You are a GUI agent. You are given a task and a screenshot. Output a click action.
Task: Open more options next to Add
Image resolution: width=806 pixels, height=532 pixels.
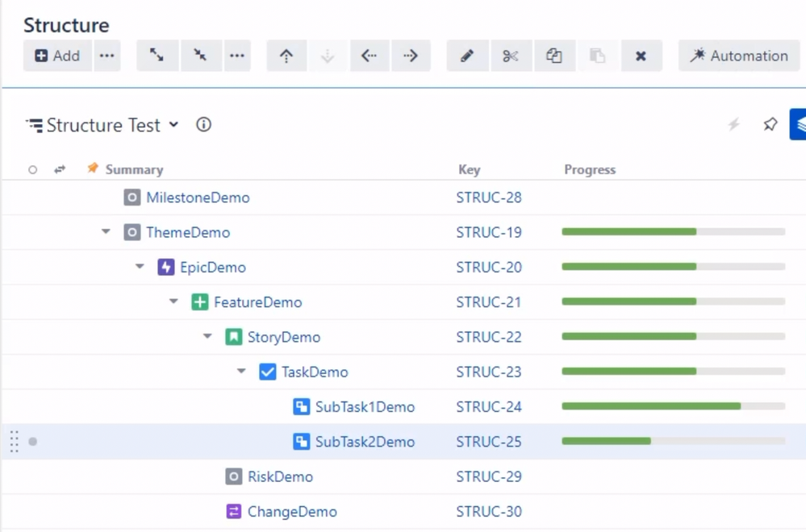tap(107, 56)
